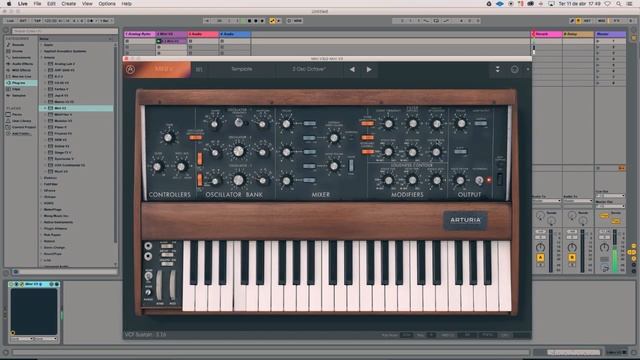Viewport: 640px width, 360px height.
Task: Open Packs under Places
Action: [17, 115]
